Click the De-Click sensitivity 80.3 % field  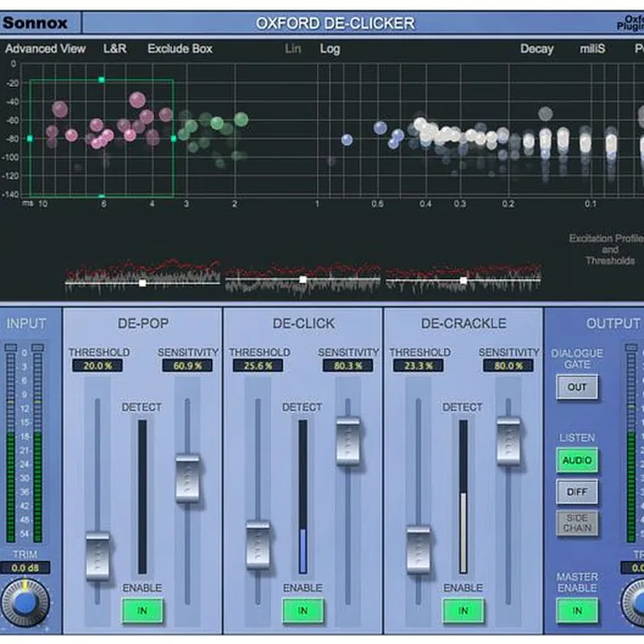[348, 366]
